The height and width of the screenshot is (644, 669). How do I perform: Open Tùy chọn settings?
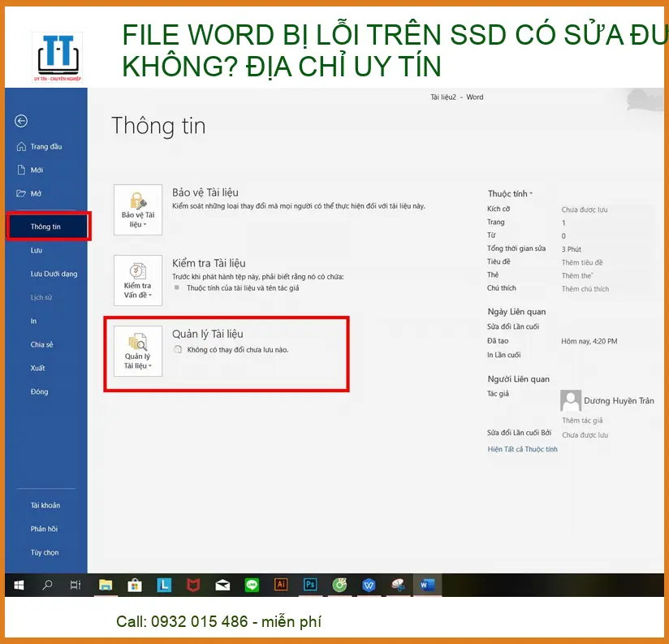tap(45, 552)
